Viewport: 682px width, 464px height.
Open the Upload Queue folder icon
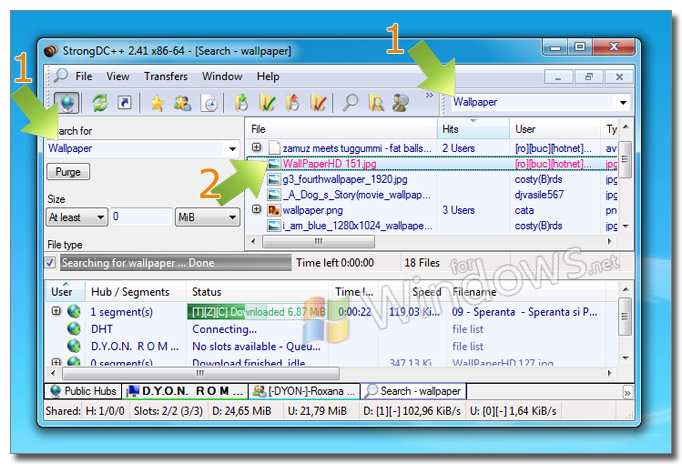coord(293,103)
